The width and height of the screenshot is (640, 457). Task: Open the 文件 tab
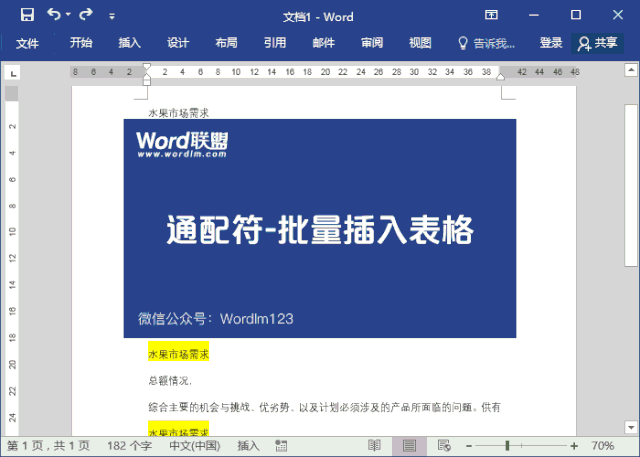(27, 43)
